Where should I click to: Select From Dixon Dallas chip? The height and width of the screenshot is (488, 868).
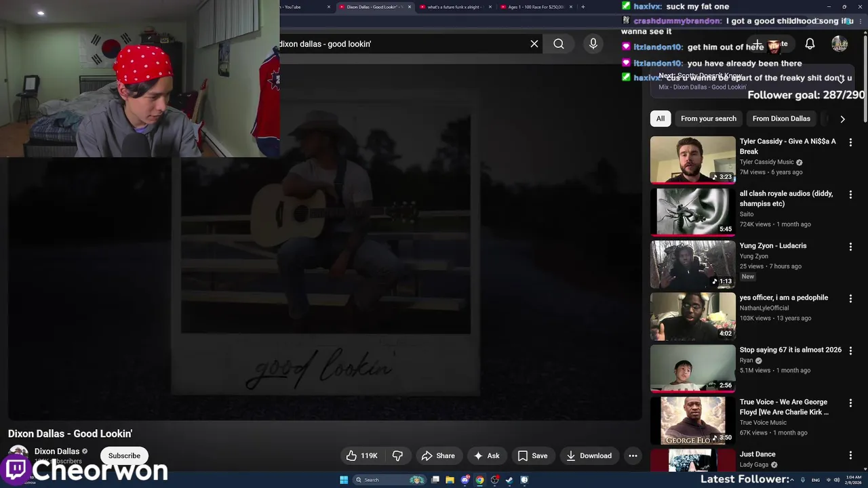pyautogui.click(x=781, y=119)
